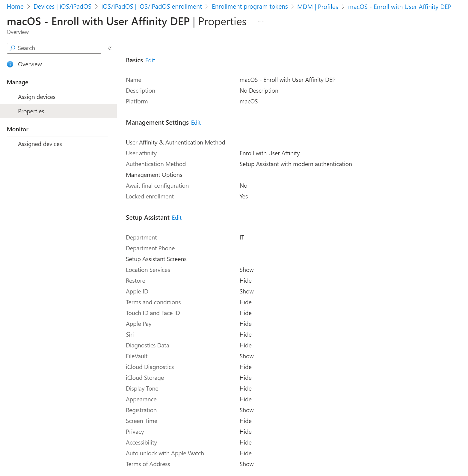Screen dimensions: 468x476
Task: Open the ellipsis more options menu
Action: 261,22
